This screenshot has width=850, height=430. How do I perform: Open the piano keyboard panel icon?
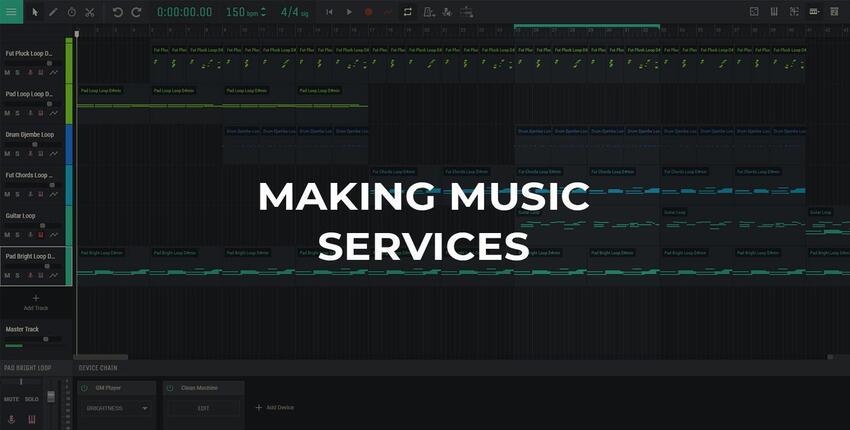(x=774, y=11)
